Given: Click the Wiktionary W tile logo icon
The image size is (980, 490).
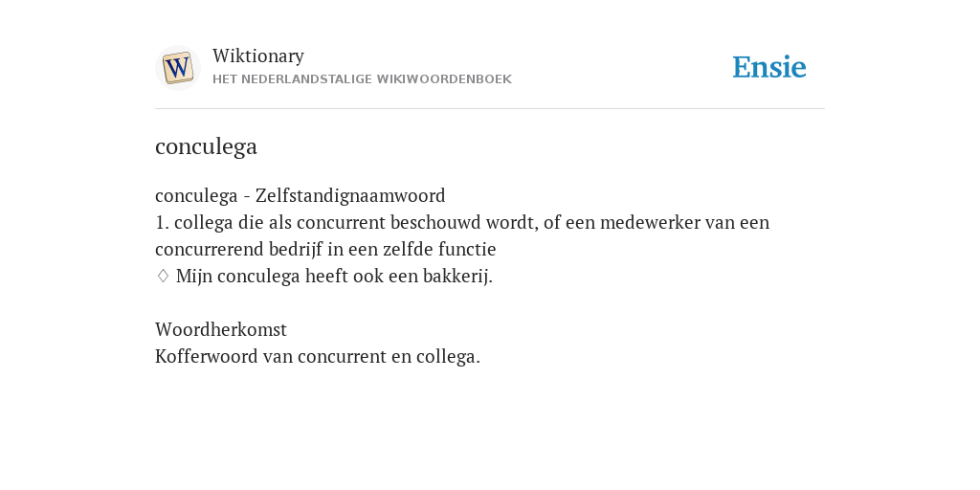Looking at the screenshot, I should 177,68.
